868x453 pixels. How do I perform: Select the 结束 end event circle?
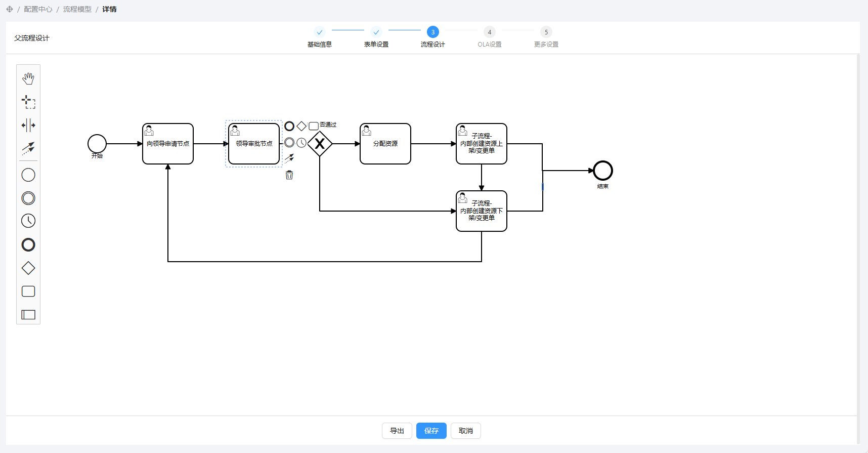point(603,171)
